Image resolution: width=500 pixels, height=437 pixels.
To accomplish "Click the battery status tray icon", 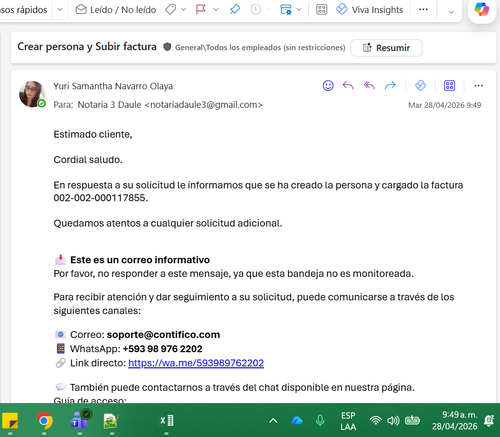I will [412, 421].
